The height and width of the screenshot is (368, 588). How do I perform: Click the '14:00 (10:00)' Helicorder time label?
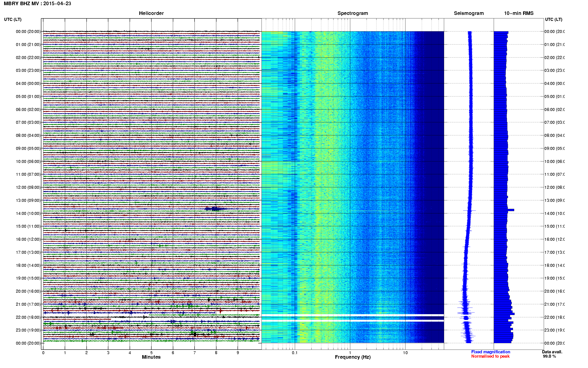28,213
